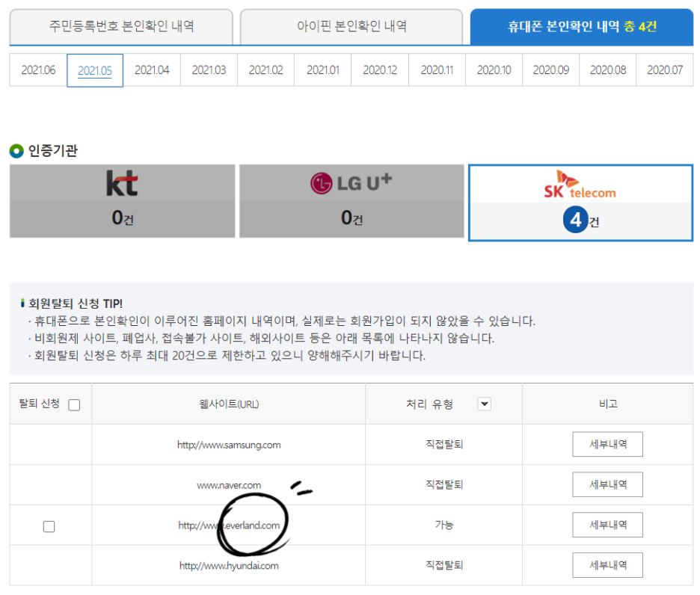
Task: Click the 인증기관 section heading
Action: tap(52, 151)
